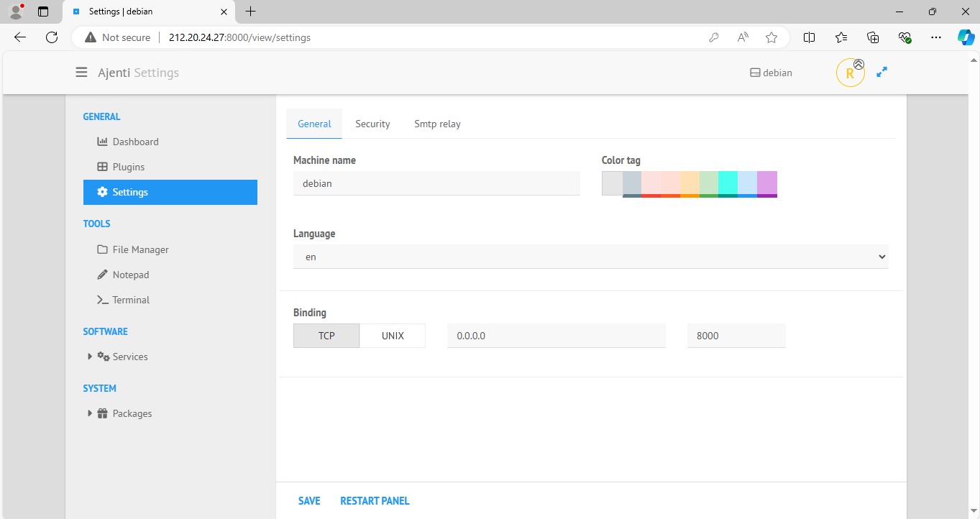Open Browser essentials heart icon
This screenshot has height=519, width=980.
905,37
